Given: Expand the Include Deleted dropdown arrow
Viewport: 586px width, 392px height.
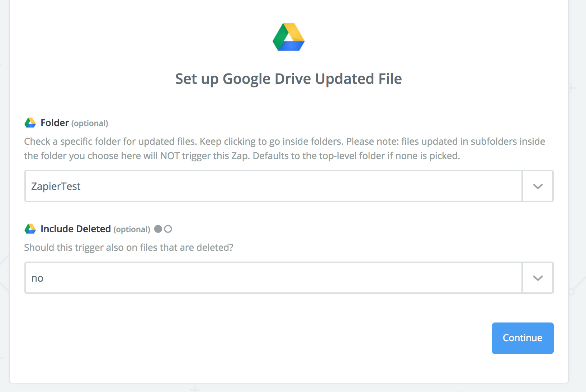Looking at the screenshot, I should click(x=538, y=278).
